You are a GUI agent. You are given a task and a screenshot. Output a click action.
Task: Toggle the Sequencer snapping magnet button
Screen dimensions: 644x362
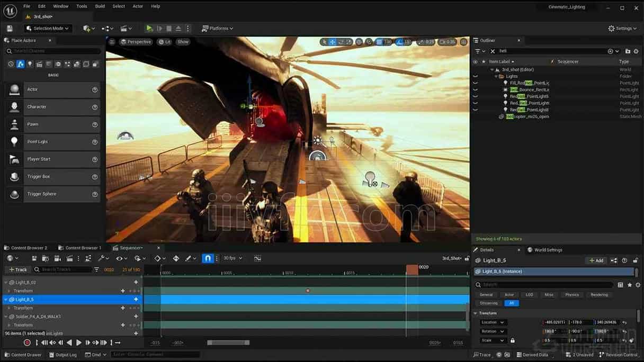coord(208,258)
